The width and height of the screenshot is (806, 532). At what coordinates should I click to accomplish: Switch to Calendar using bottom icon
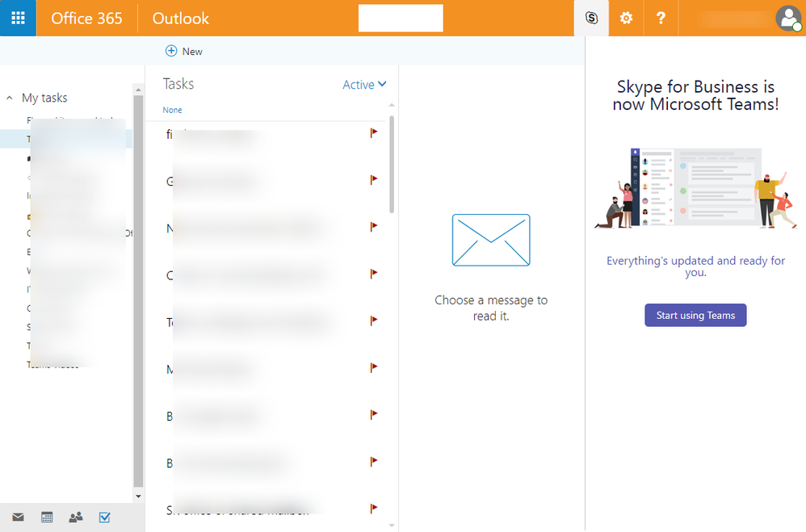[x=47, y=517]
